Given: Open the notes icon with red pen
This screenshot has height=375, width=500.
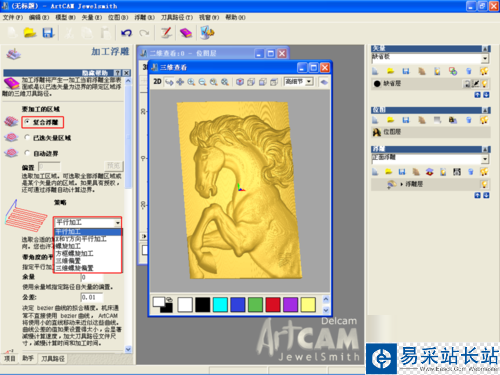Looking at the screenshot, I should (166, 33).
